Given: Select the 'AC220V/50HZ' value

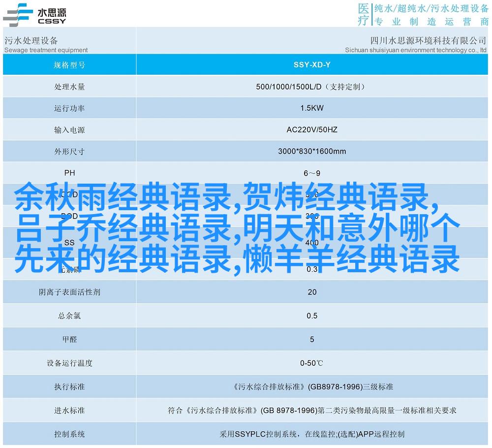Looking at the screenshot, I should (x=312, y=129).
